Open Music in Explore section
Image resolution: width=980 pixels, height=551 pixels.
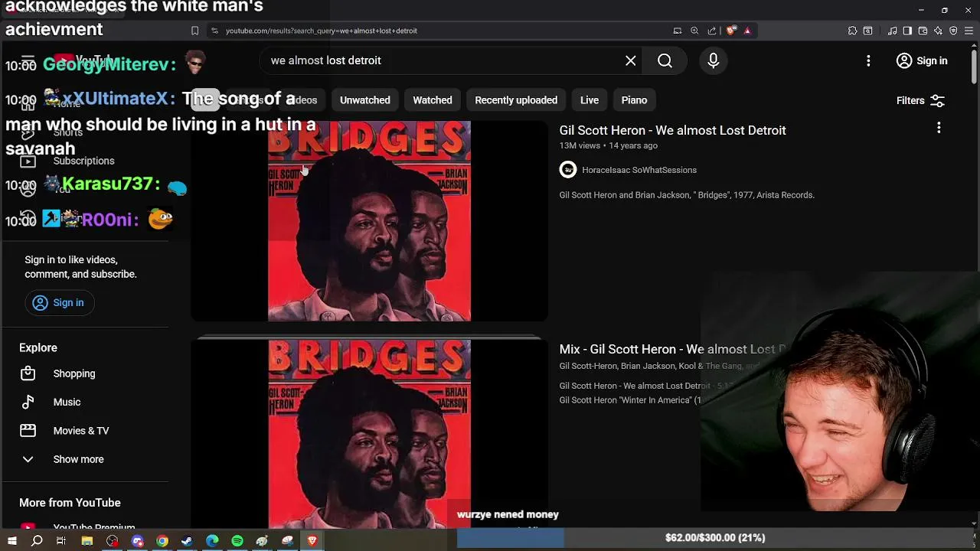(67, 402)
